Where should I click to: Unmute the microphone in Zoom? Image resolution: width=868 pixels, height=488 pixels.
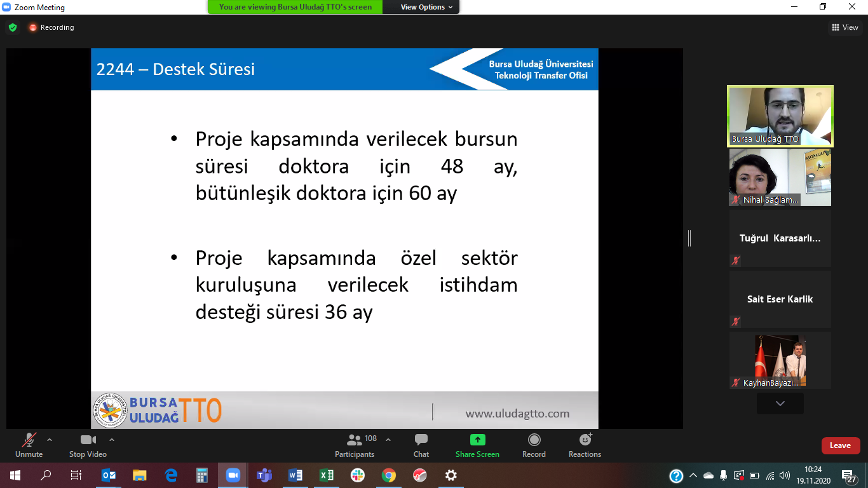click(x=29, y=445)
